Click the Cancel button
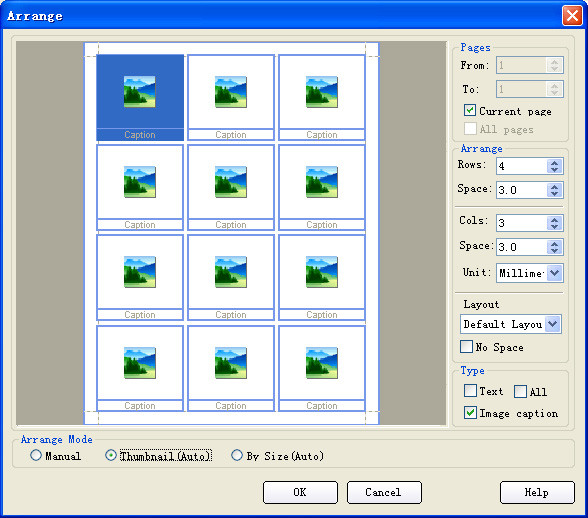 pyautogui.click(x=384, y=492)
